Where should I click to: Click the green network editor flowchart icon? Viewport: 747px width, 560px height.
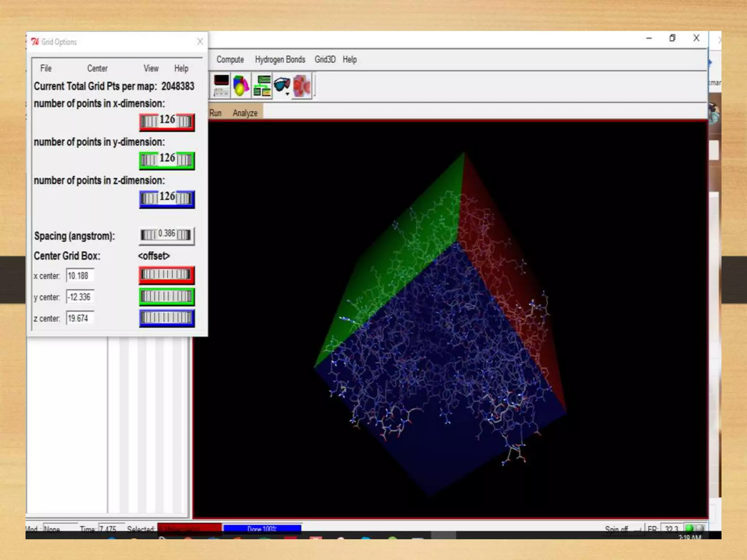(262, 86)
